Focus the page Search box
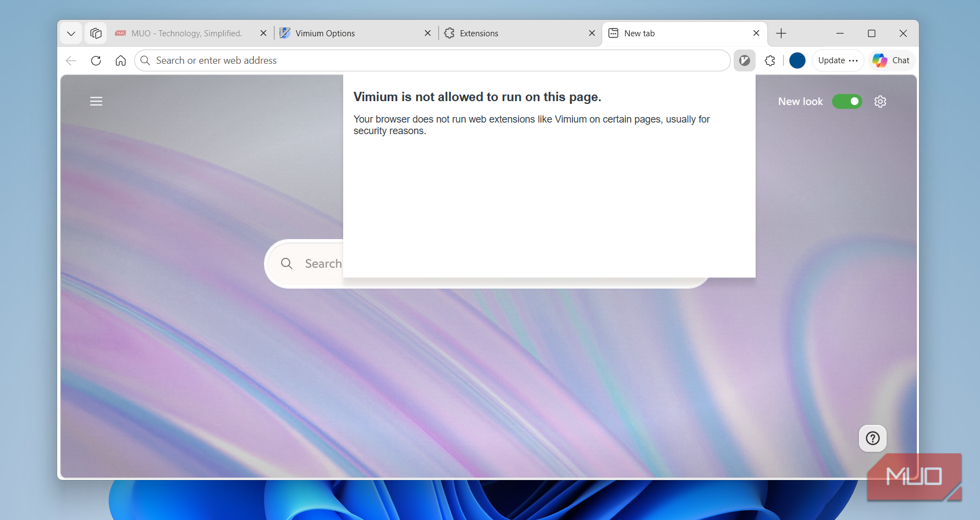The height and width of the screenshot is (520, 980). click(487, 264)
